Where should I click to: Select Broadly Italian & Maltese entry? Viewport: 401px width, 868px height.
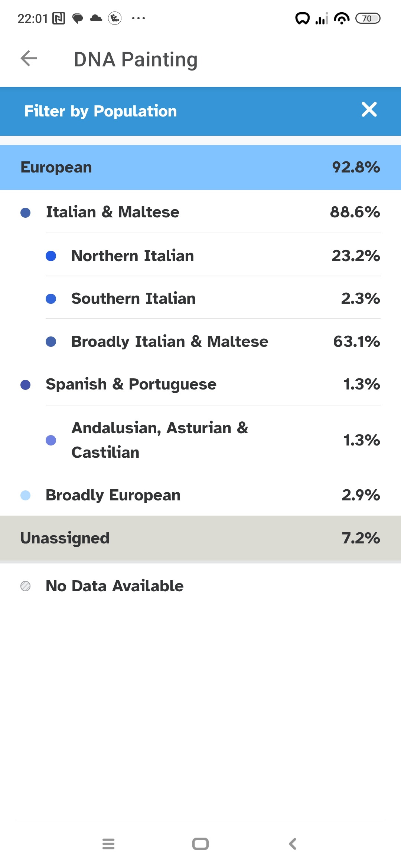click(x=213, y=341)
